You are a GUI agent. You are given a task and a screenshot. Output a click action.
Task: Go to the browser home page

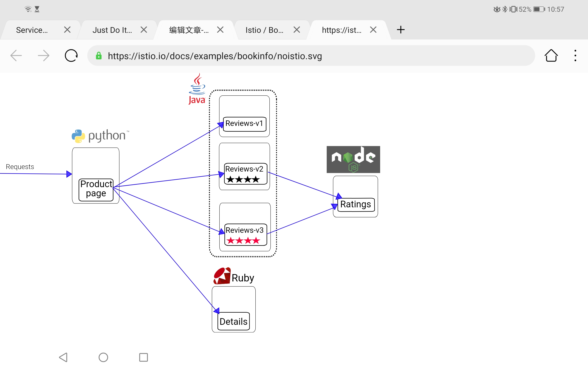(551, 56)
